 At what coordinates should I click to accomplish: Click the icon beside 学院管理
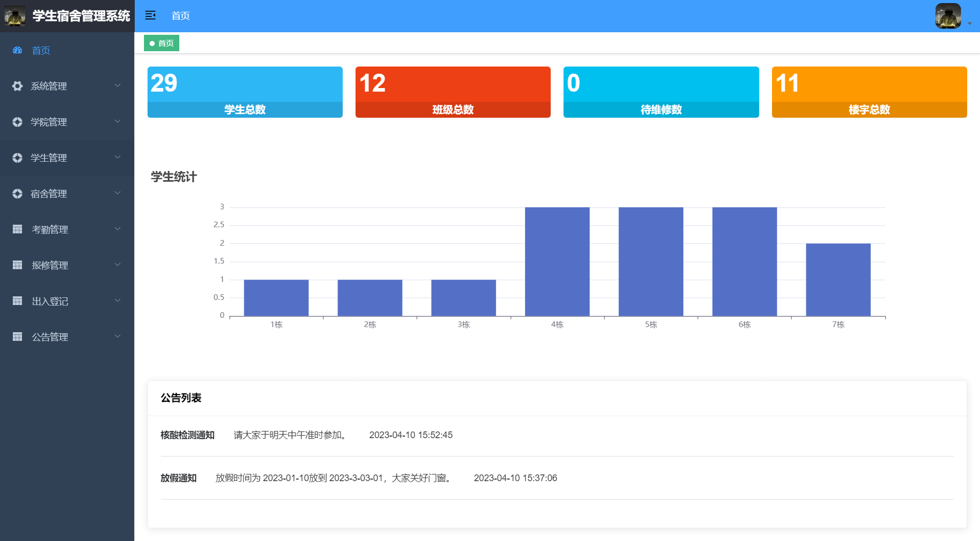[x=17, y=122]
